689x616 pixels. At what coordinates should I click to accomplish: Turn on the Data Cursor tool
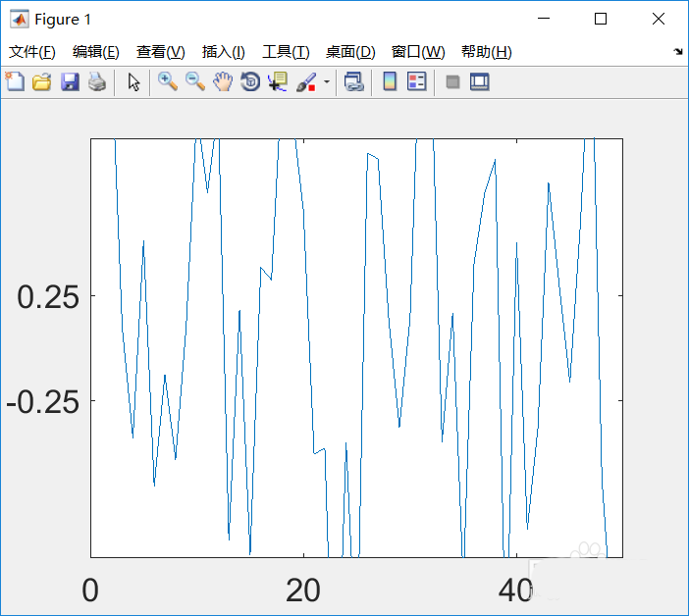coord(278,82)
